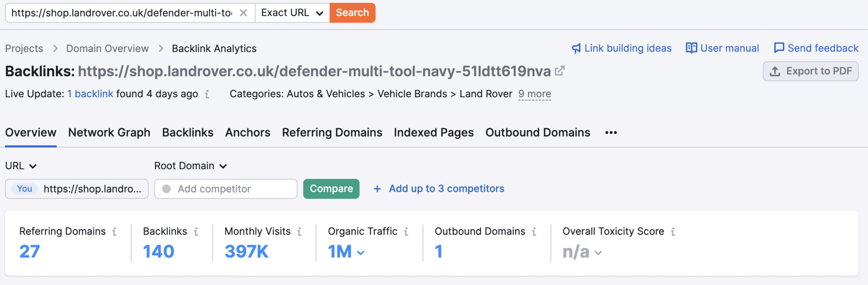Click Add up to 3 competitors
Image resolution: width=868 pixels, height=285 pixels.
tap(447, 188)
